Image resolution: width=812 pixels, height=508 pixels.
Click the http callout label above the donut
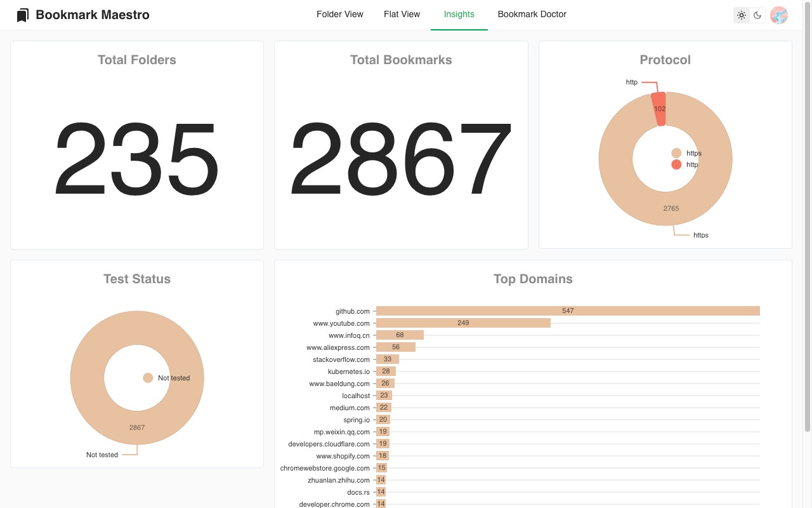tap(632, 82)
